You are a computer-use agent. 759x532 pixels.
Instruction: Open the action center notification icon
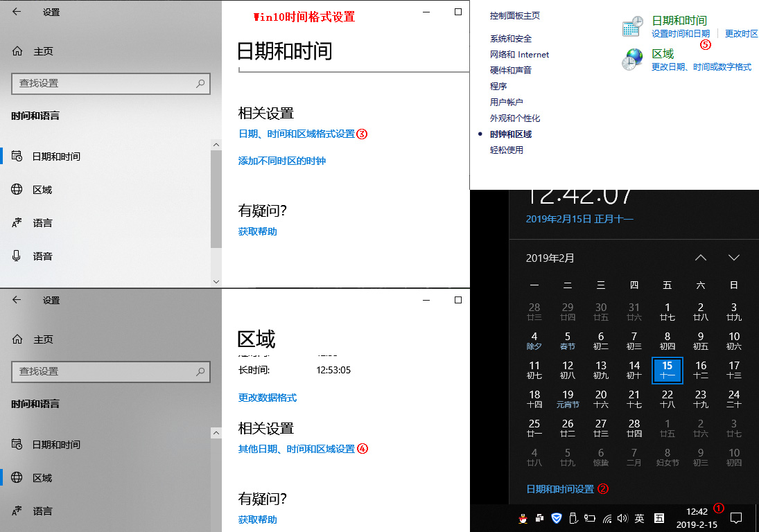point(736,518)
